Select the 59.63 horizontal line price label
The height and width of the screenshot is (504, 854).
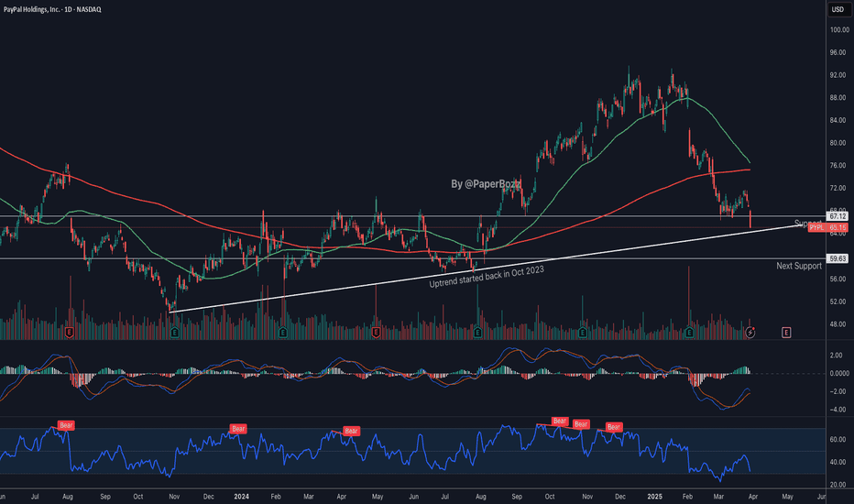coord(838,258)
